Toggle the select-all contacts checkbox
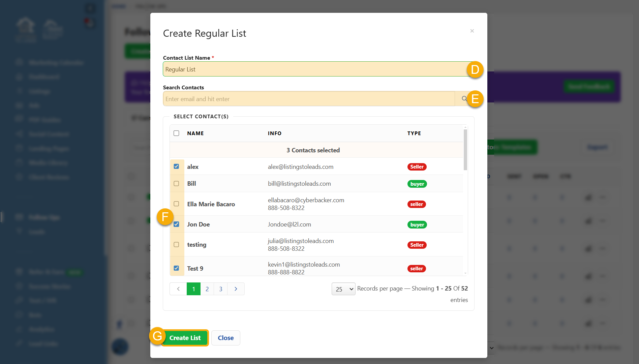This screenshot has width=639, height=364. click(176, 133)
